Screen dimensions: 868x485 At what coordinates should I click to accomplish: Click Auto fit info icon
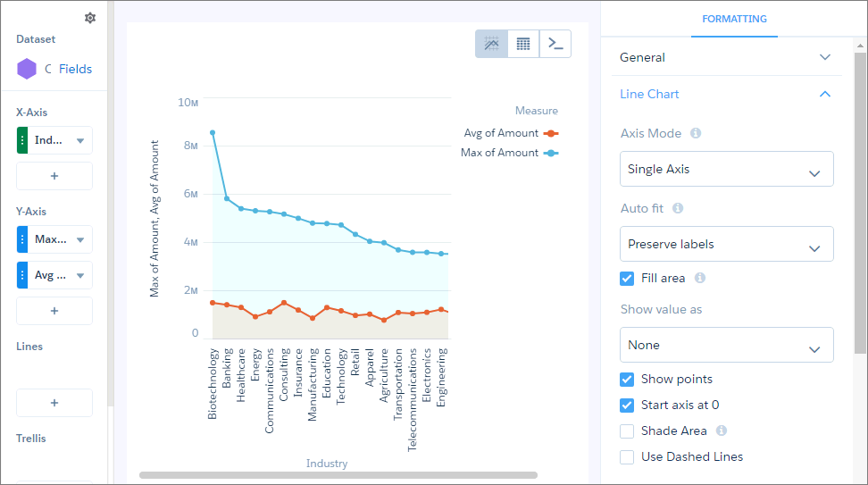tap(678, 208)
